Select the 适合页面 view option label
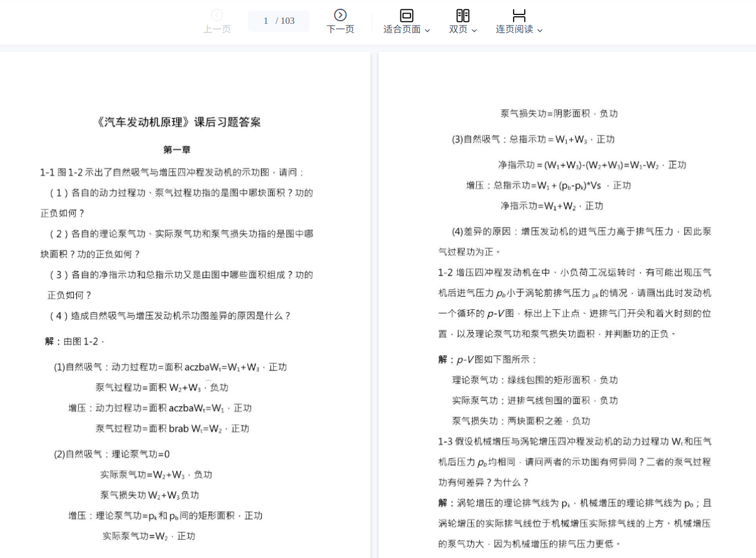This screenshot has height=558, width=756. pyautogui.click(x=402, y=29)
